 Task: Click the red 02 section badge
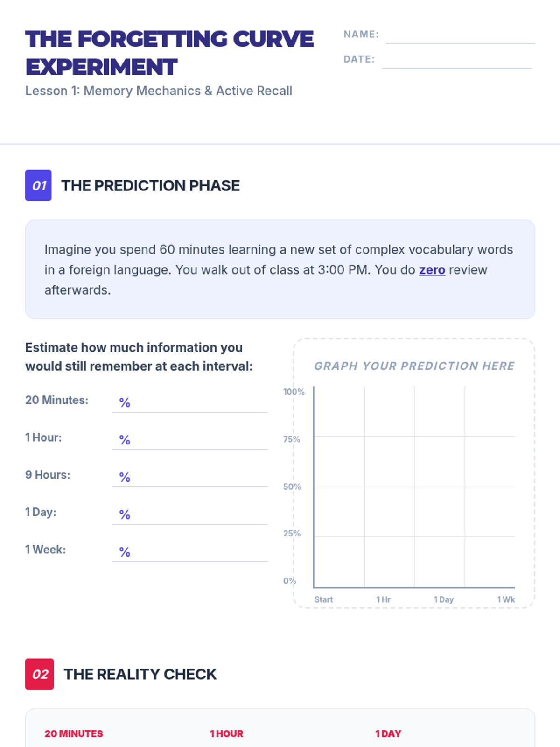(x=40, y=674)
